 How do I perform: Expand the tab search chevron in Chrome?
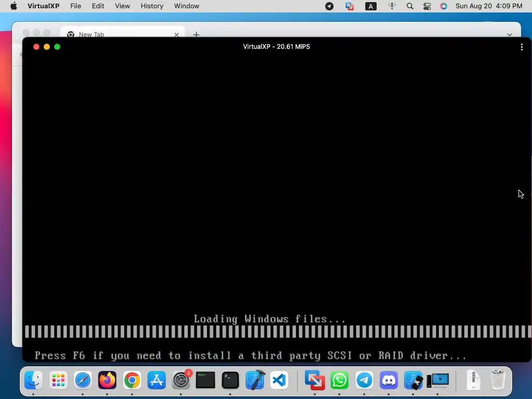[x=509, y=35]
